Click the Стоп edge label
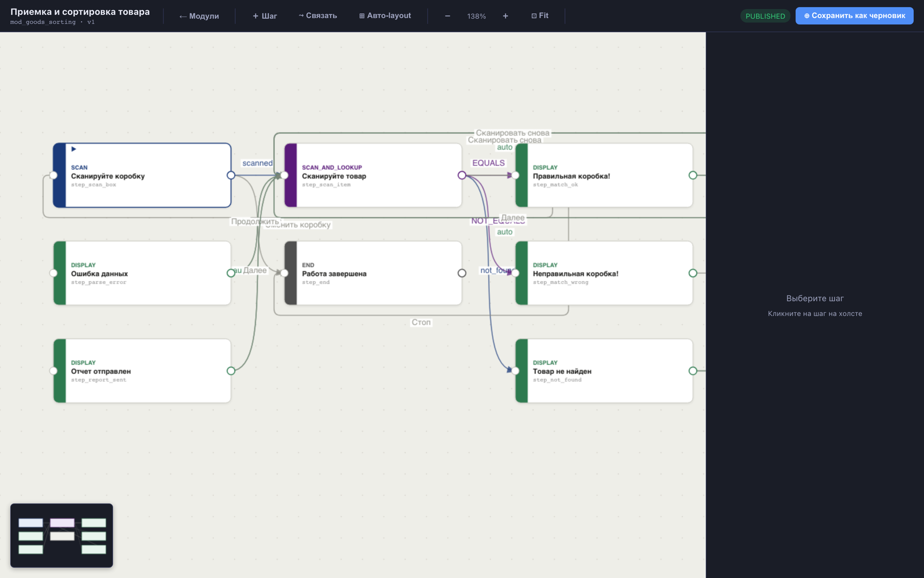The height and width of the screenshot is (578, 924). 421,322
